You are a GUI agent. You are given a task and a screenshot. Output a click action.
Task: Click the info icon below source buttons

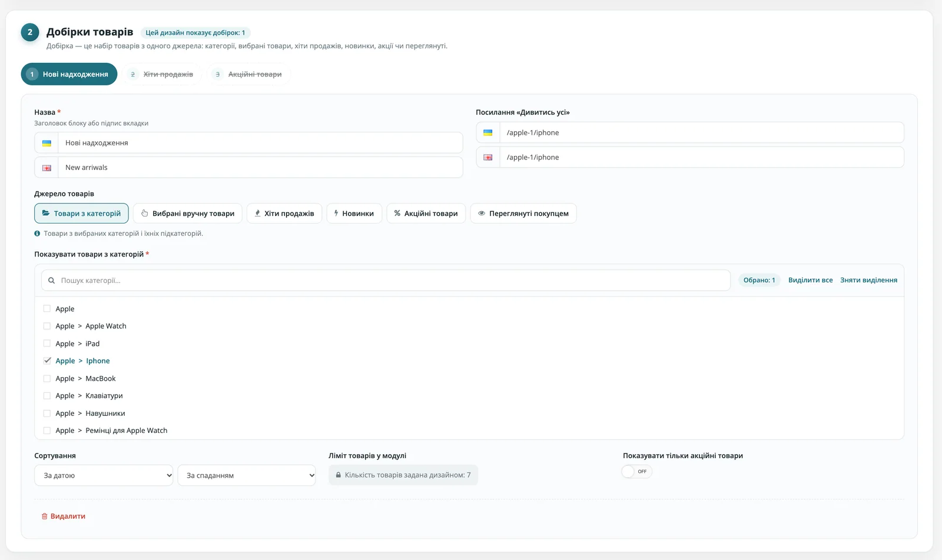37,234
